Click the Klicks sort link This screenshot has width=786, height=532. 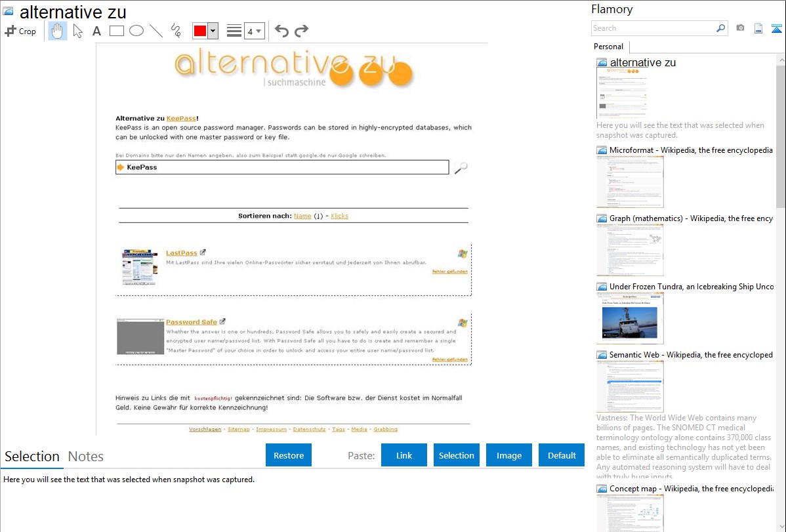point(339,216)
